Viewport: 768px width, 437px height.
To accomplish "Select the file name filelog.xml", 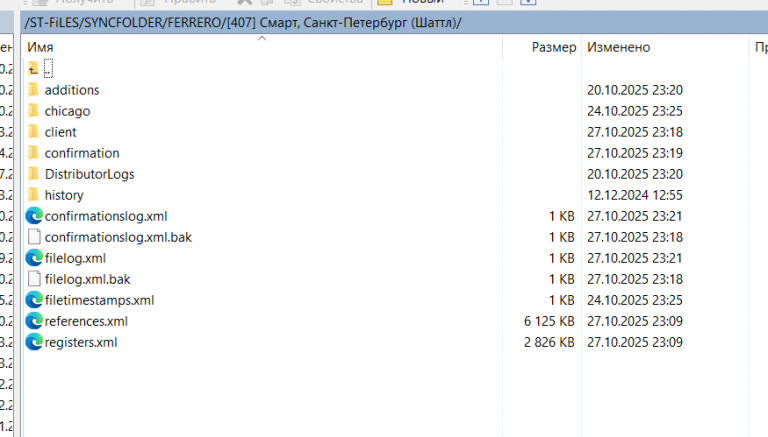I will 75,259.
